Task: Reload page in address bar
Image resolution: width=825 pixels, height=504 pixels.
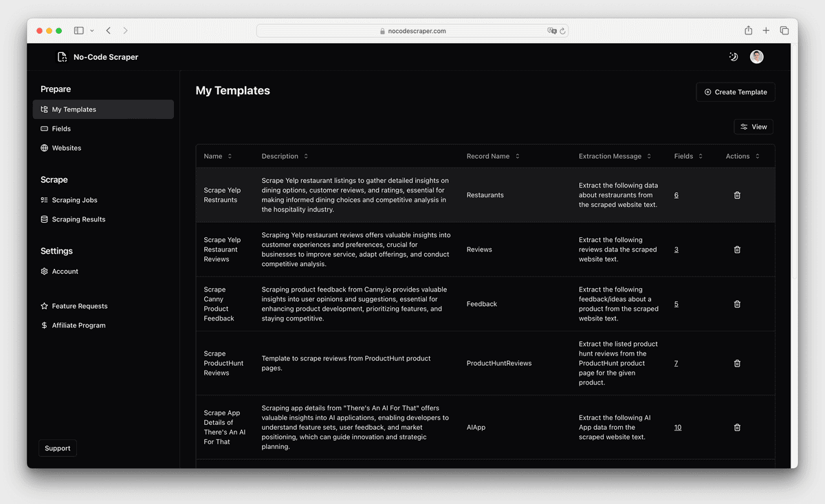Action: tap(562, 31)
